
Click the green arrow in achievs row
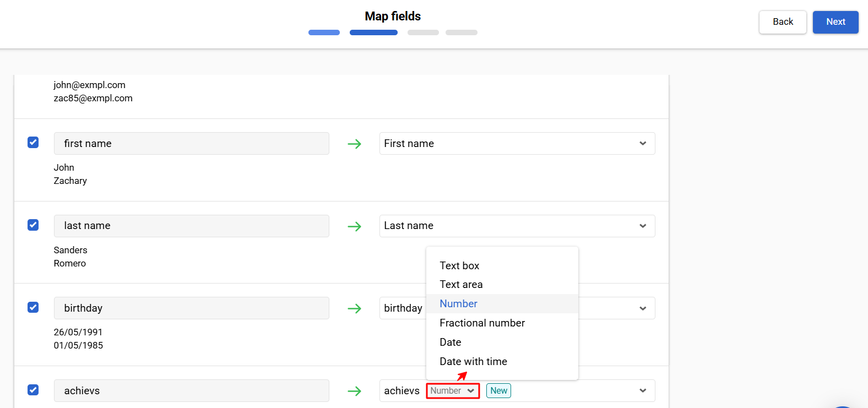pos(355,391)
